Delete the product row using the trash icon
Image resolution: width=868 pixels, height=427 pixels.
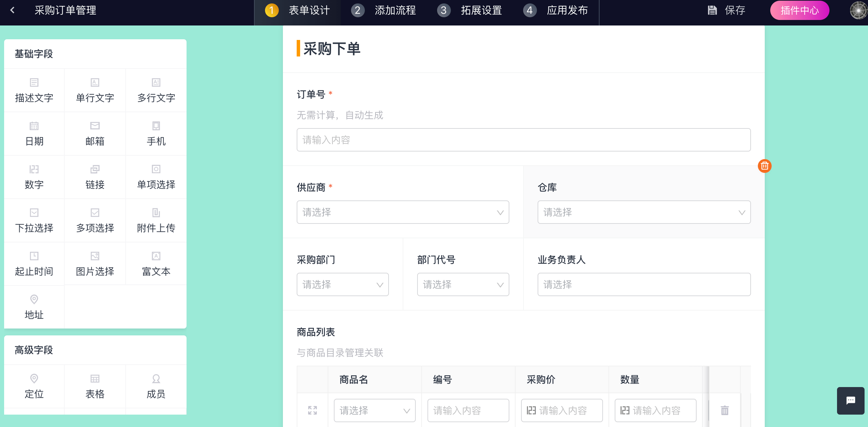724,410
